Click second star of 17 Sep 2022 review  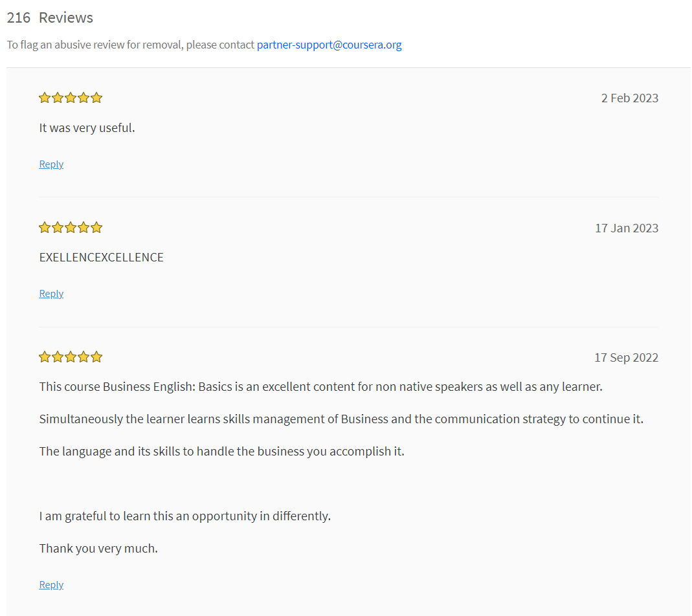58,357
